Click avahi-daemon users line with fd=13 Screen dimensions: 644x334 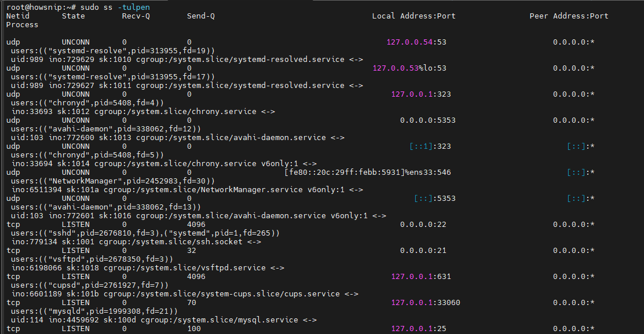[x=105, y=207]
